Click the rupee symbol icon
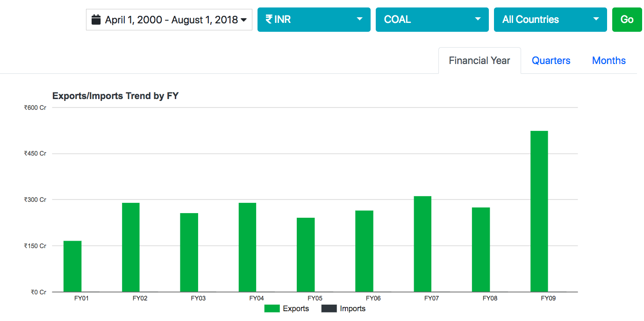Viewport: 644px width, 321px height. tap(269, 19)
